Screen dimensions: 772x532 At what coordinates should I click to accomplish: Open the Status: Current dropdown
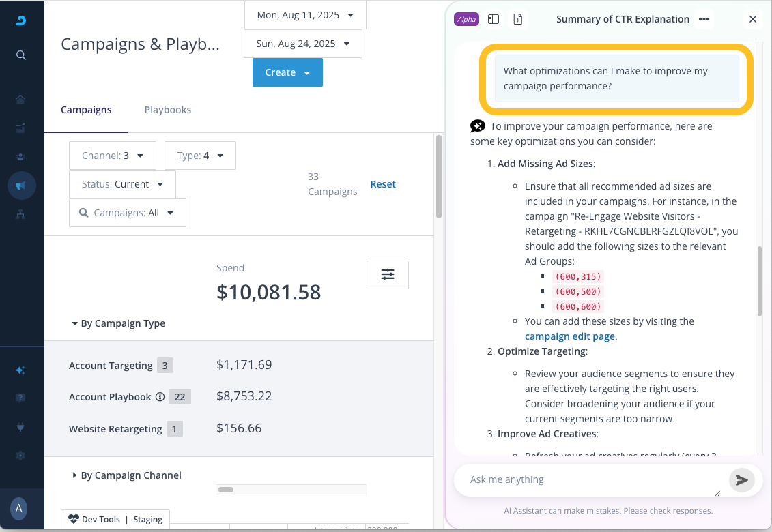coord(122,184)
